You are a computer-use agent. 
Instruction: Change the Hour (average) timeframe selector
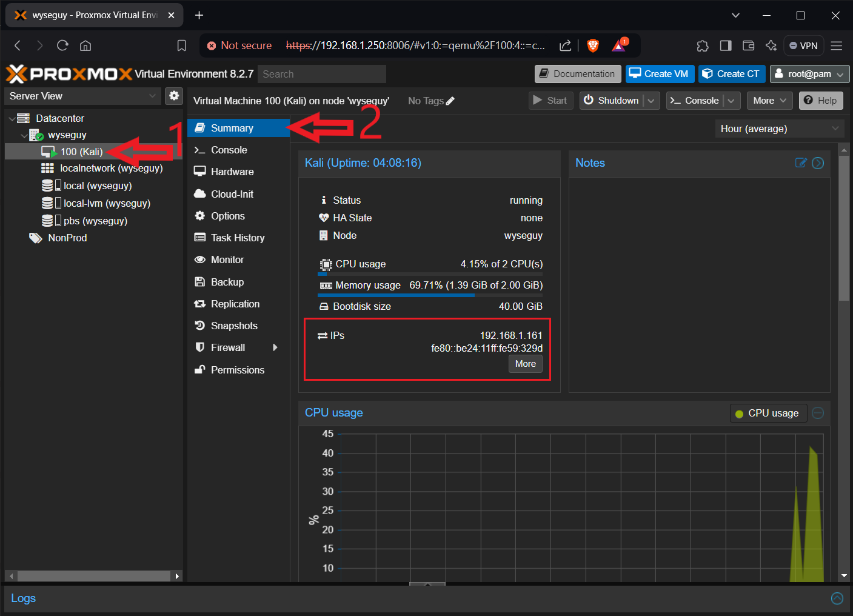[779, 129]
